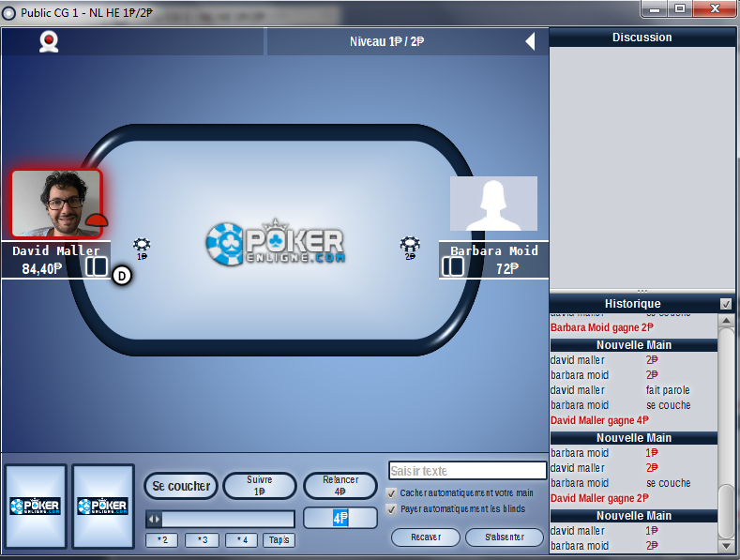Viewport: 740px width, 560px height.
Task: Click the divider grip between Discussion and Historique
Action: pyautogui.click(x=642, y=291)
